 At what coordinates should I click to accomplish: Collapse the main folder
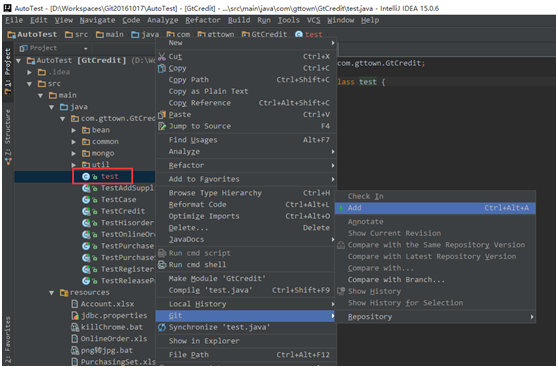click(x=41, y=96)
